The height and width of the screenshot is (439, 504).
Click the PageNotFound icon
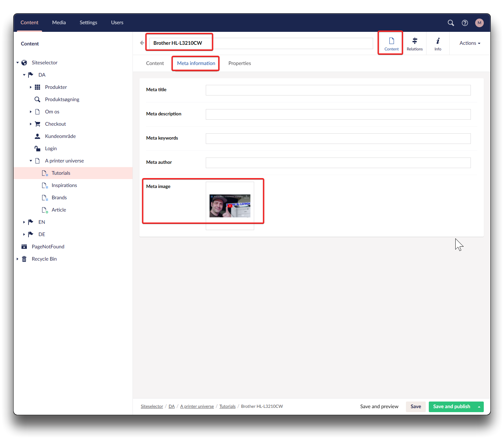[24, 247]
